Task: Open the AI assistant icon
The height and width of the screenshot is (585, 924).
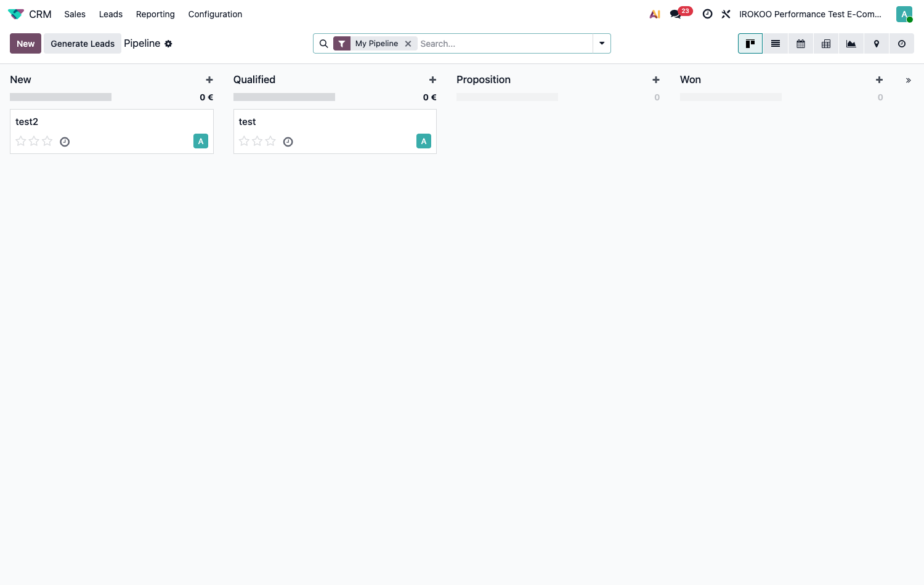Action: click(x=655, y=14)
